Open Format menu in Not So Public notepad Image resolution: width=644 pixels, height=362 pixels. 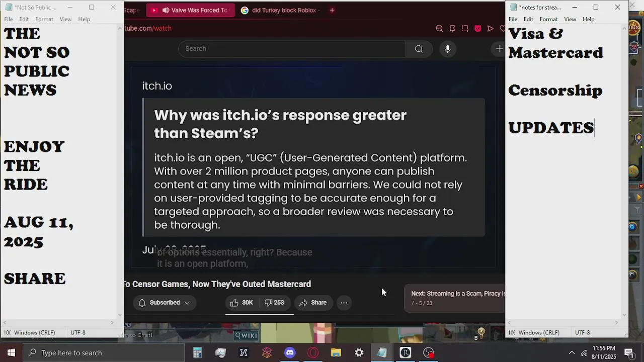(x=44, y=19)
